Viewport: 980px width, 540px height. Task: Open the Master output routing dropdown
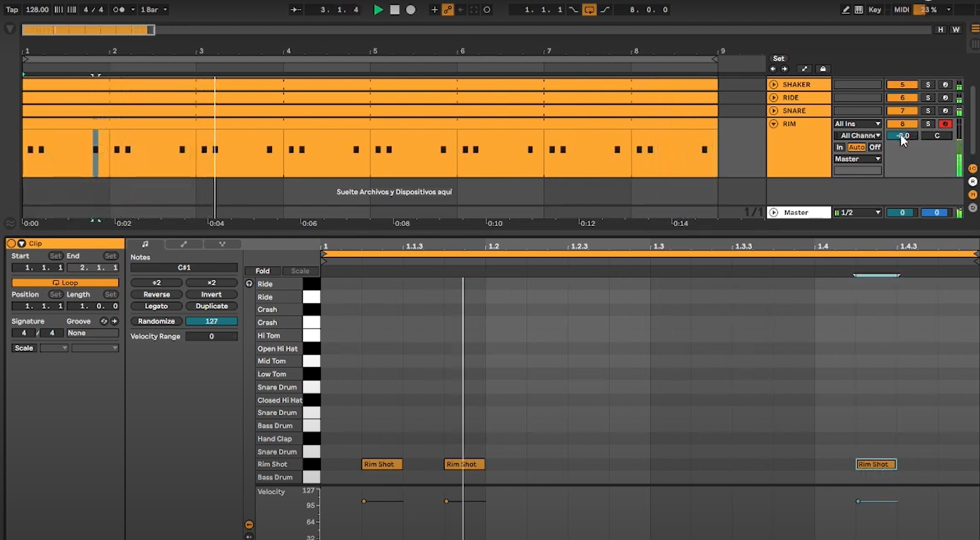coord(857,159)
